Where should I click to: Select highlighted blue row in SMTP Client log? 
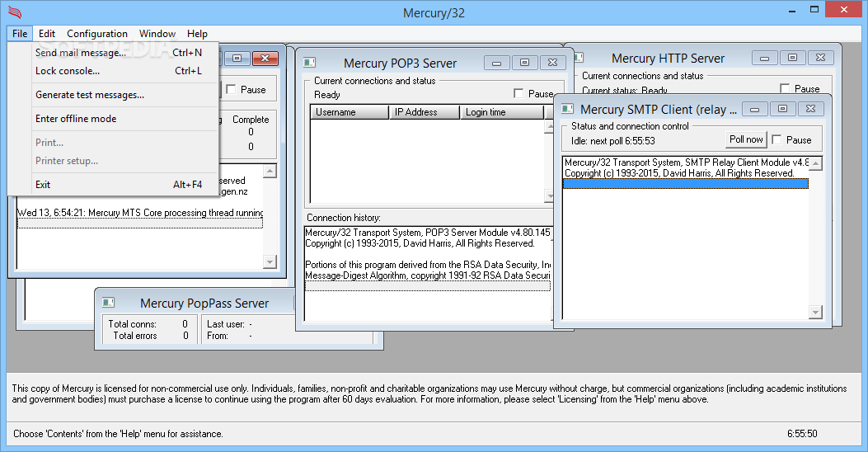tap(685, 183)
